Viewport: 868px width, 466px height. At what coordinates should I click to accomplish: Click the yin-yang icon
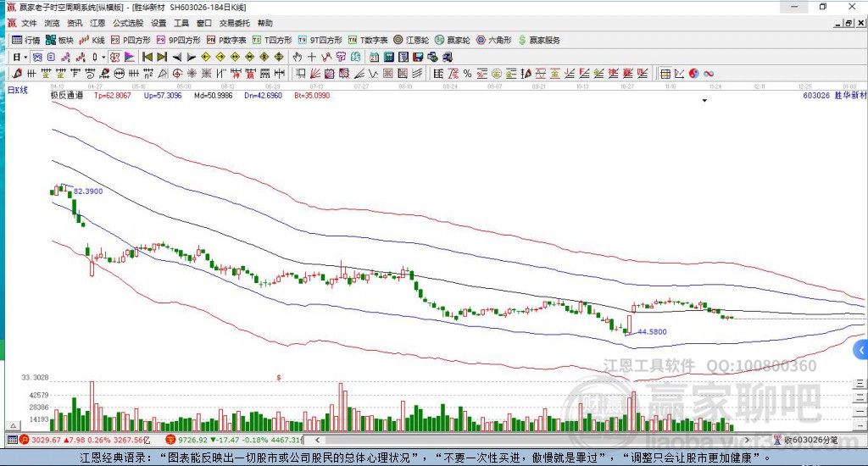(693, 73)
